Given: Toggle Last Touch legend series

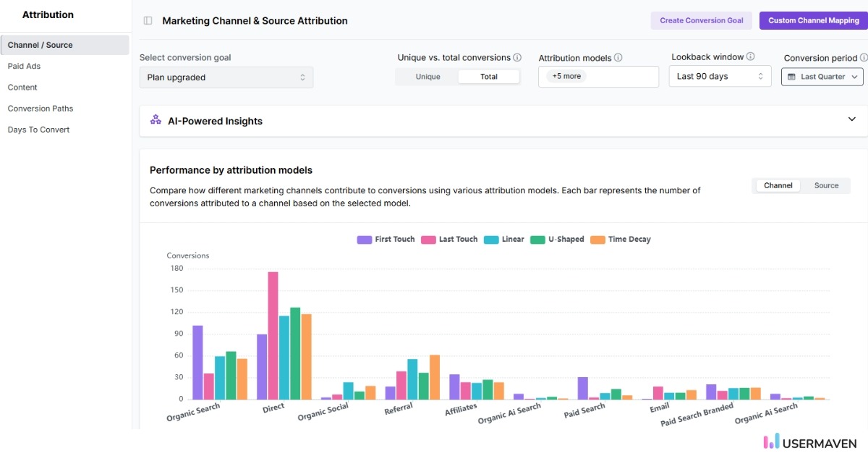Looking at the screenshot, I should tap(450, 240).
